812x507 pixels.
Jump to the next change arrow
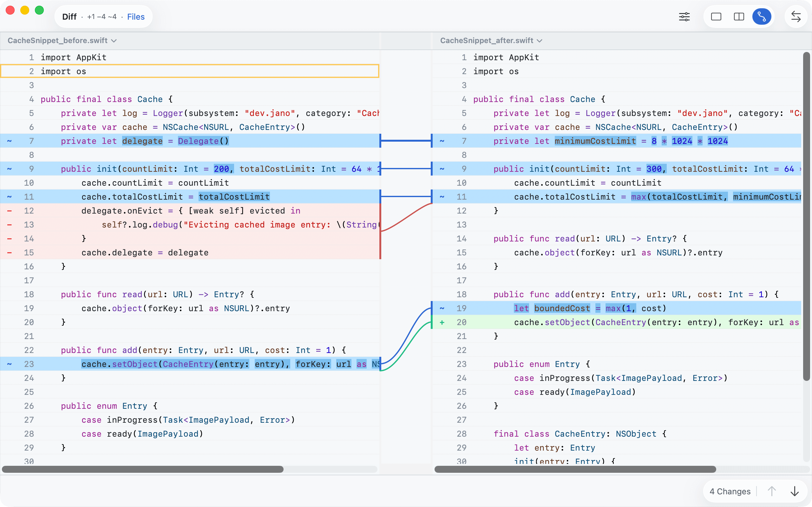[x=795, y=491]
